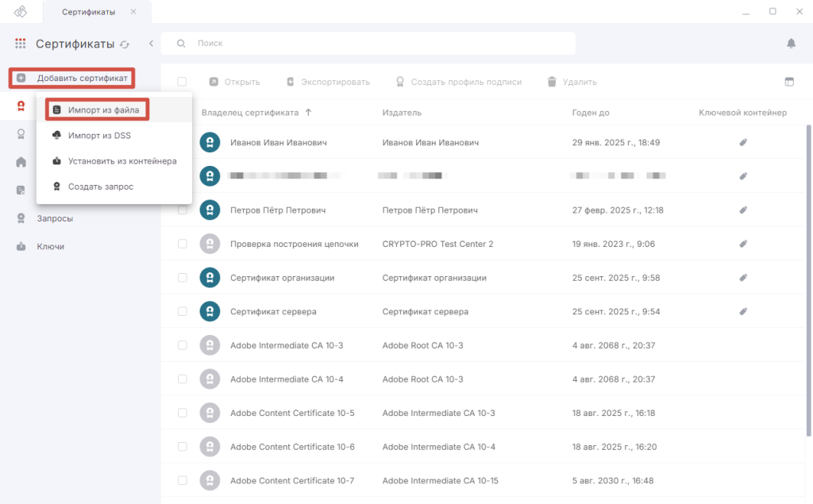Choose Создать запрос from the menu
The height and width of the screenshot is (504, 813).
(114, 187)
